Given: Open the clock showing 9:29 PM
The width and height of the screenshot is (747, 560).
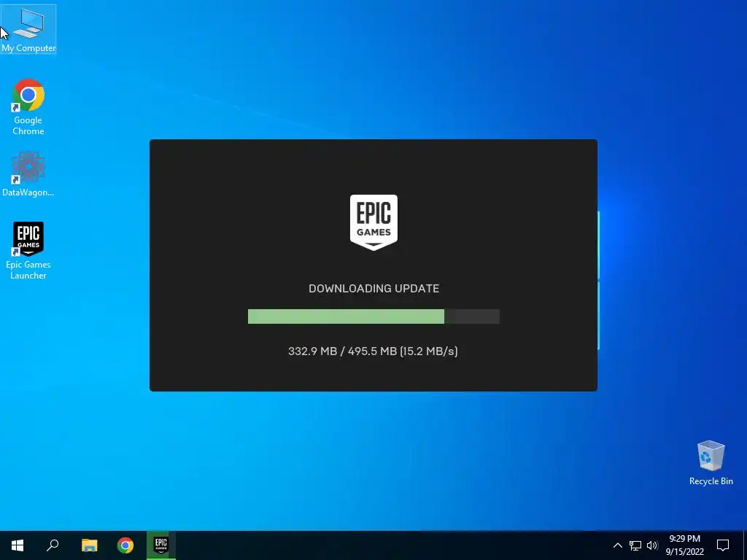Looking at the screenshot, I should [x=684, y=545].
